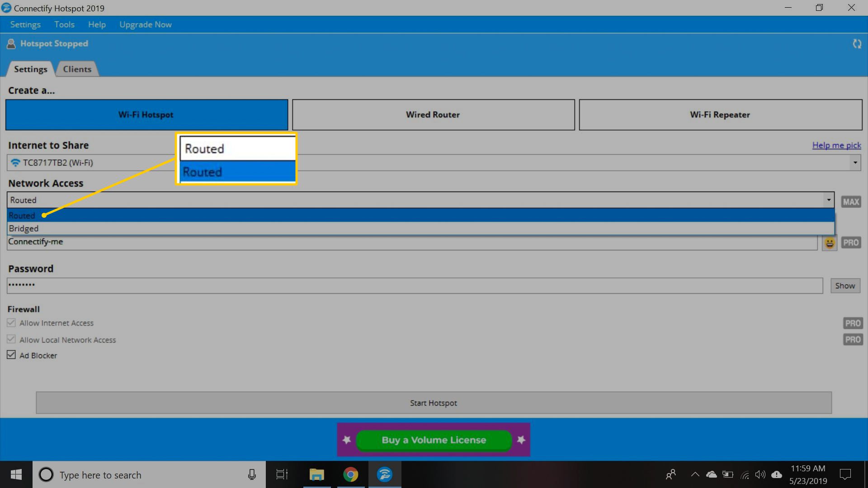This screenshot has height=488, width=868.
Task: Open the Wi-Fi network tray icon
Action: click(x=745, y=474)
